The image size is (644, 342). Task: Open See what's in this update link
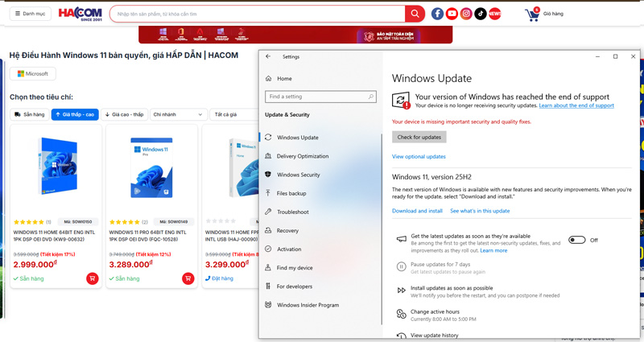pyautogui.click(x=480, y=211)
